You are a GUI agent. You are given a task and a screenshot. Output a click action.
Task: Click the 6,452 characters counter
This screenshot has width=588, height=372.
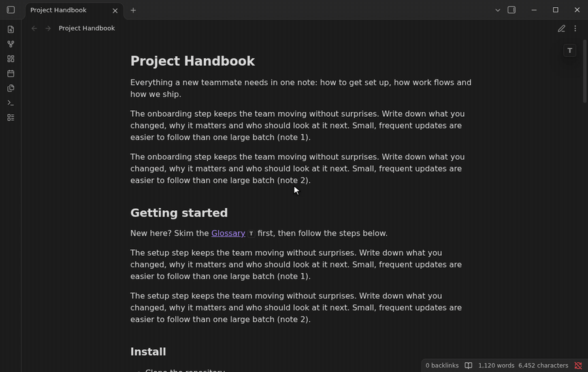(543, 365)
